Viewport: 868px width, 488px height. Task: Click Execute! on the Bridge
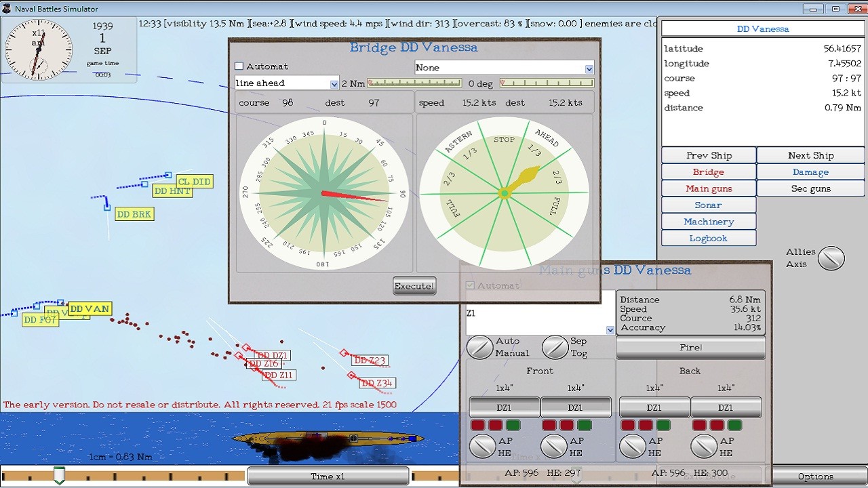click(x=414, y=285)
